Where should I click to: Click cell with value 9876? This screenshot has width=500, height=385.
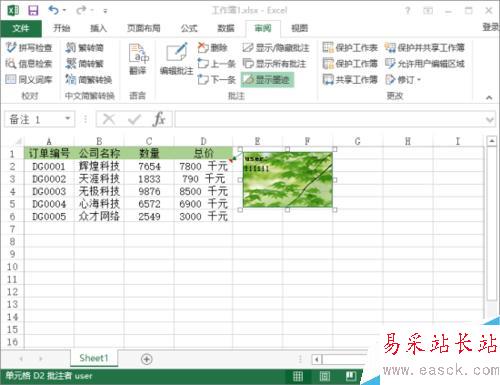coord(149,191)
